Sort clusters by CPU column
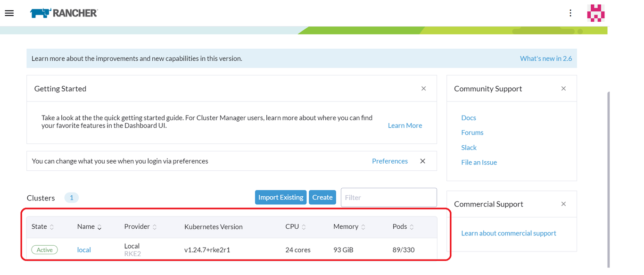Screen dimensions: 644x275 coord(296,227)
